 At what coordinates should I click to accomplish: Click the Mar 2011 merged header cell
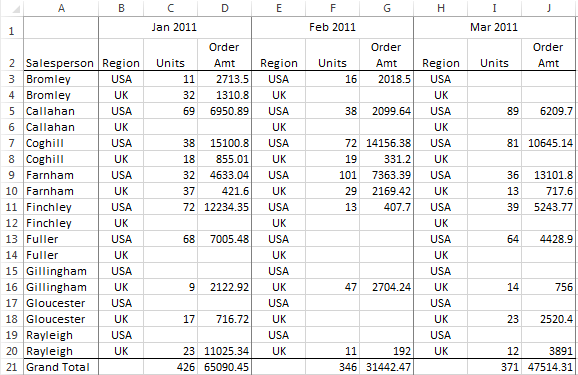494,28
